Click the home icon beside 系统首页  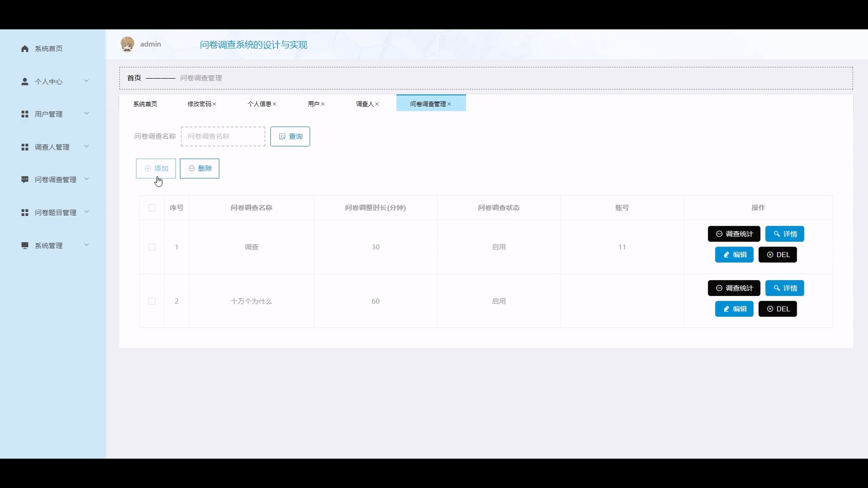(25, 49)
